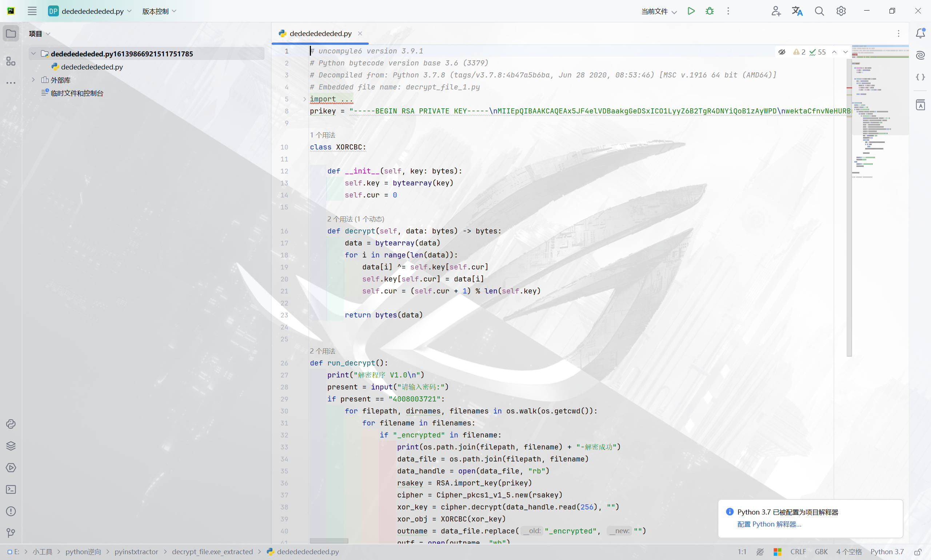Click GBK file encoding widget
The width and height of the screenshot is (931, 560).
point(821,552)
